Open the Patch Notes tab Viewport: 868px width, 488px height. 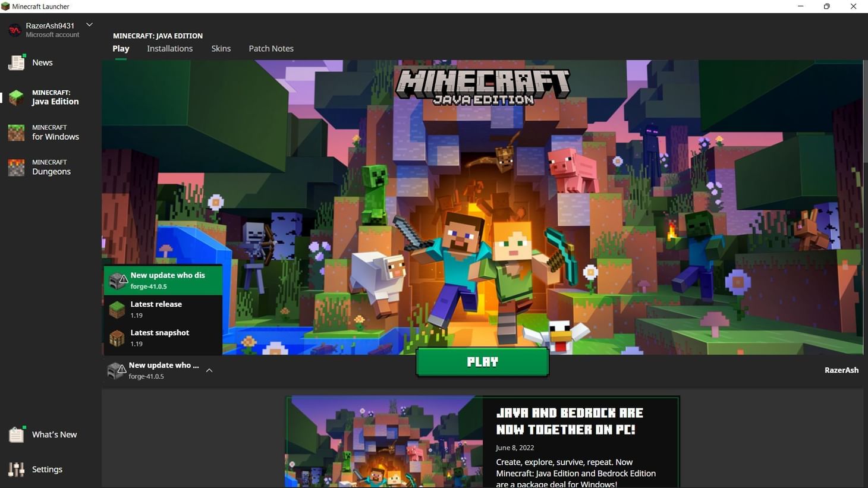(x=271, y=48)
